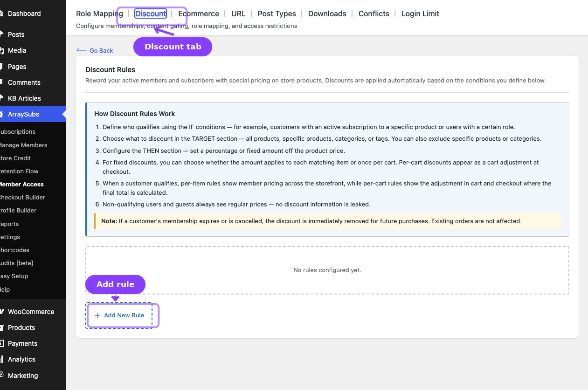Click the Dashboard menu icon
This screenshot has width=588, height=390.
[2, 14]
